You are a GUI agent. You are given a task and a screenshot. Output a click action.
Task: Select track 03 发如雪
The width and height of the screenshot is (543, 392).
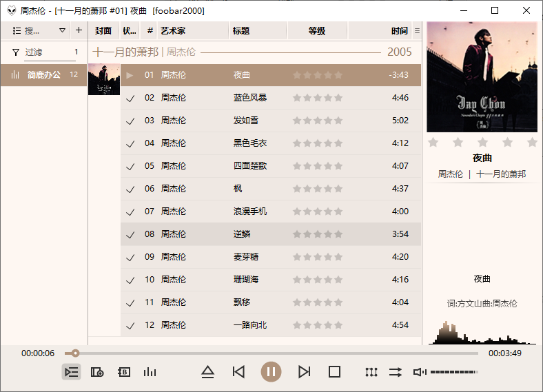(271, 121)
